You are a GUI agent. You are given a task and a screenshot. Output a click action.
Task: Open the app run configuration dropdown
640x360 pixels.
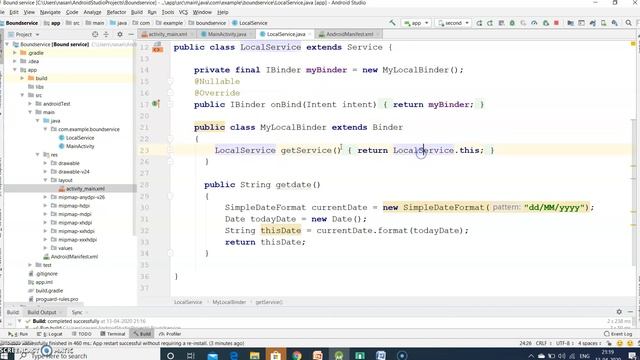[416, 23]
